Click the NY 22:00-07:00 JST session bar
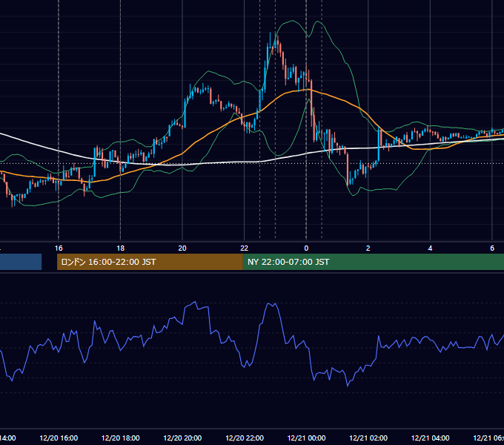 tap(373, 262)
